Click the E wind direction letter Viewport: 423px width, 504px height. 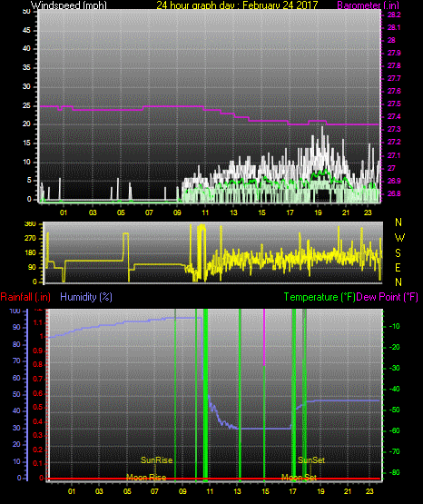tap(398, 267)
